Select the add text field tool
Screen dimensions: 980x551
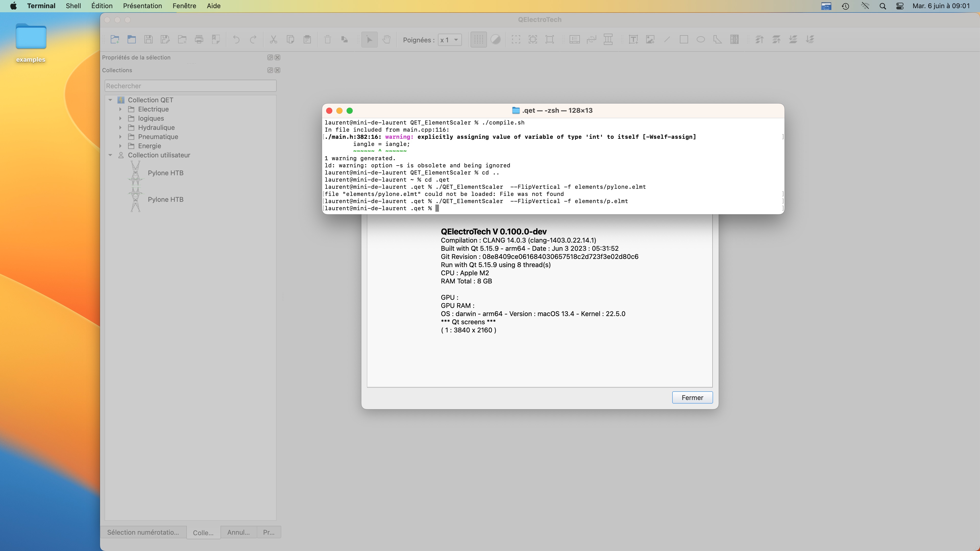click(x=633, y=39)
